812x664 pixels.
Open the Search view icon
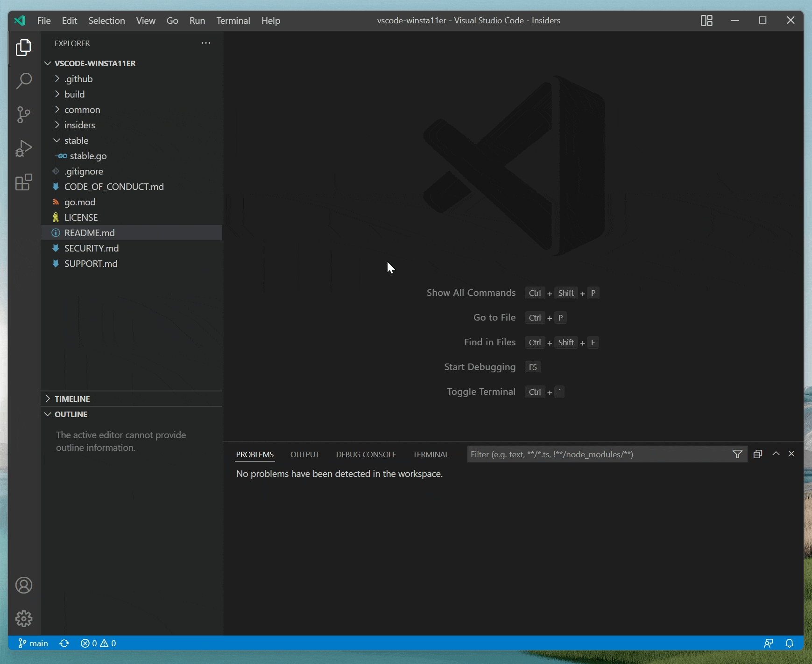pyautogui.click(x=24, y=81)
